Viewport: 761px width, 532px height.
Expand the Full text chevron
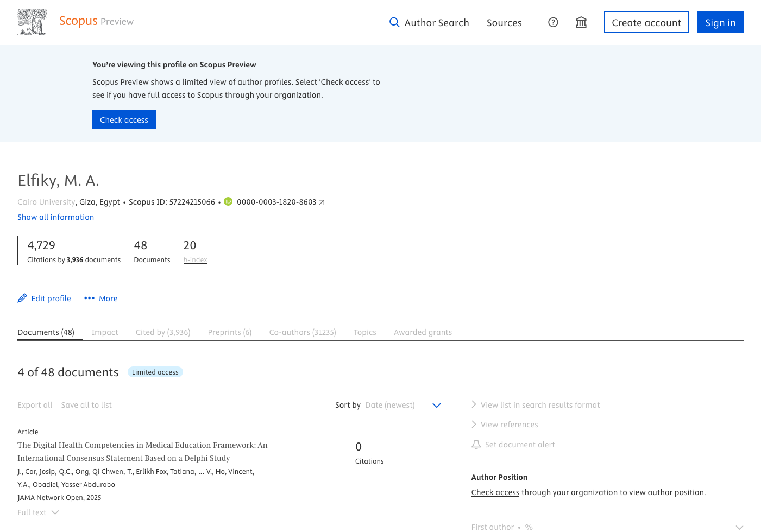pos(55,512)
